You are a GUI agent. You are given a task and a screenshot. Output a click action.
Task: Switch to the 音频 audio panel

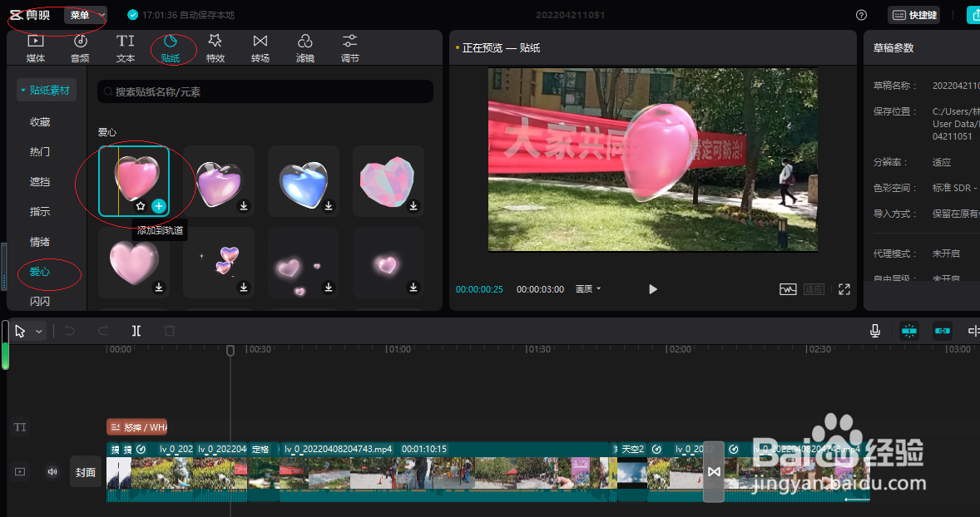79,47
